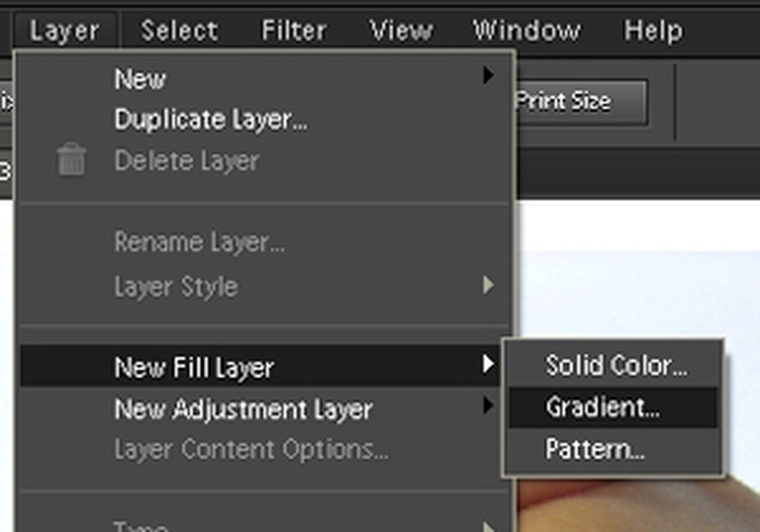The image size is (760, 532).
Task: Expand the New submenu arrow
Action: (488, 76)
